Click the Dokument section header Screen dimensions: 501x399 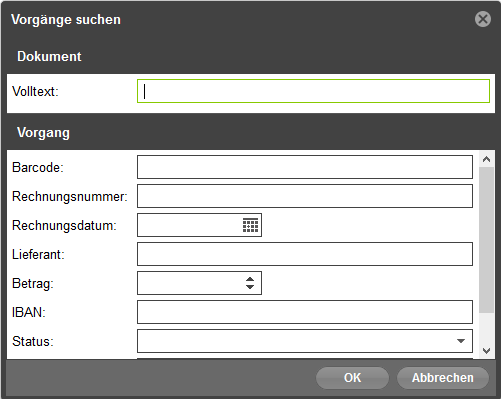point(49,56)
